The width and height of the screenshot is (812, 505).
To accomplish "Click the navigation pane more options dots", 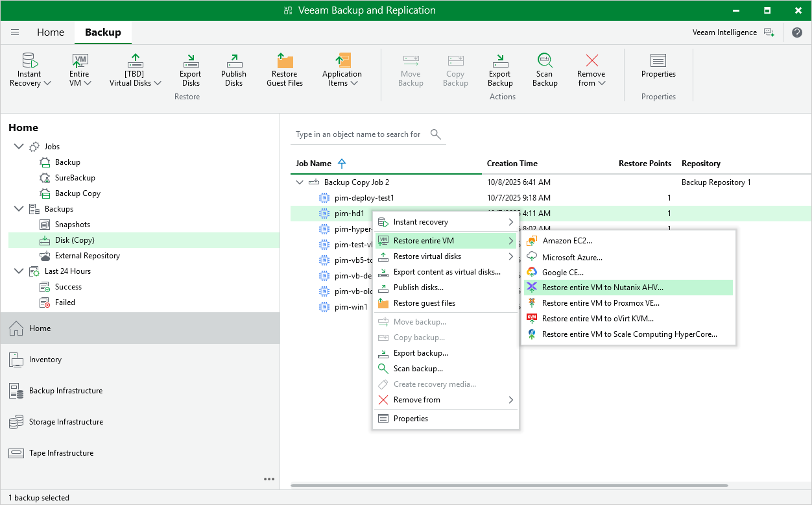I will pos(269,479).
